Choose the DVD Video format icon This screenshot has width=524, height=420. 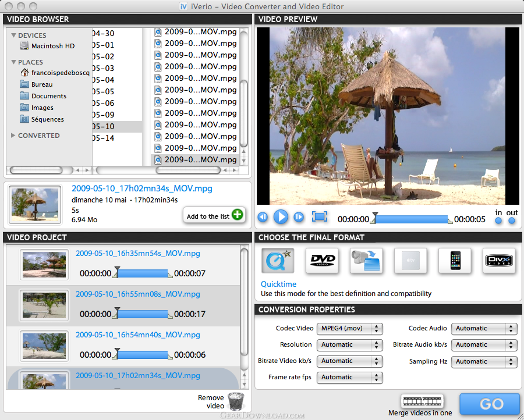pyautogui.click(x=322, y=261)
